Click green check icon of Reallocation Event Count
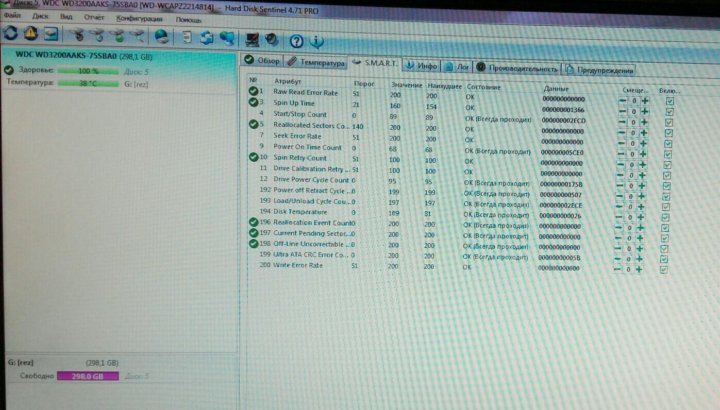This screenshot has height=410, width=720. pos(253,222)
